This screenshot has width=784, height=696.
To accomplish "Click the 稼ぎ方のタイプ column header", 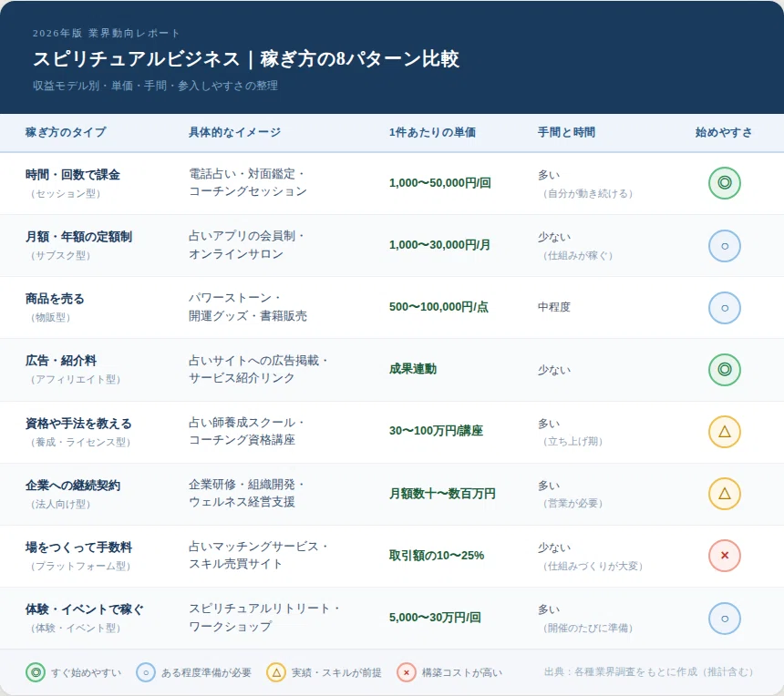I will click(x=66, y=132).
